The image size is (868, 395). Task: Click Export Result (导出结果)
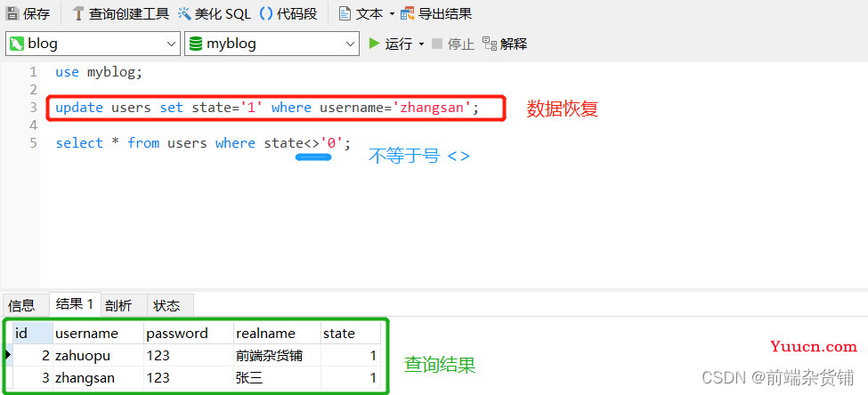coord(436,14)
